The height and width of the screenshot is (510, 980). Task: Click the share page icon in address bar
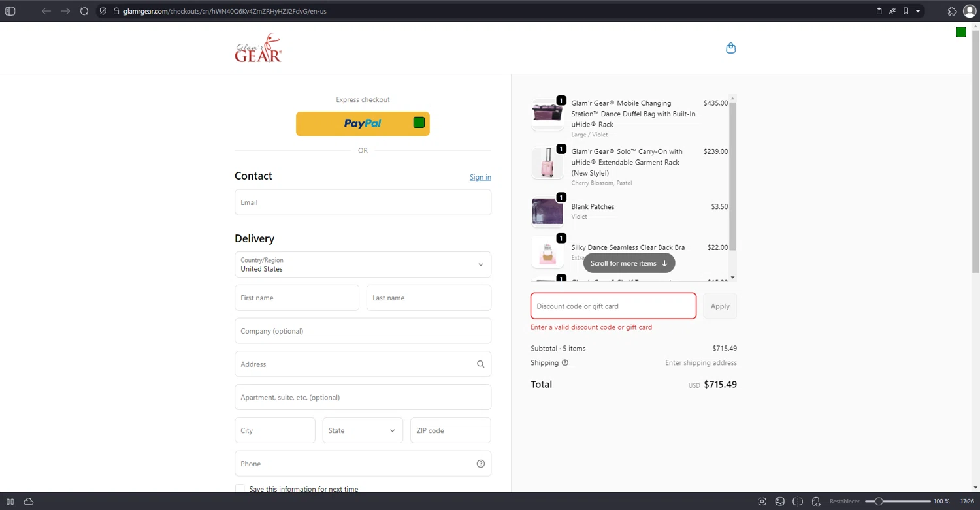(x=879, y=11)
